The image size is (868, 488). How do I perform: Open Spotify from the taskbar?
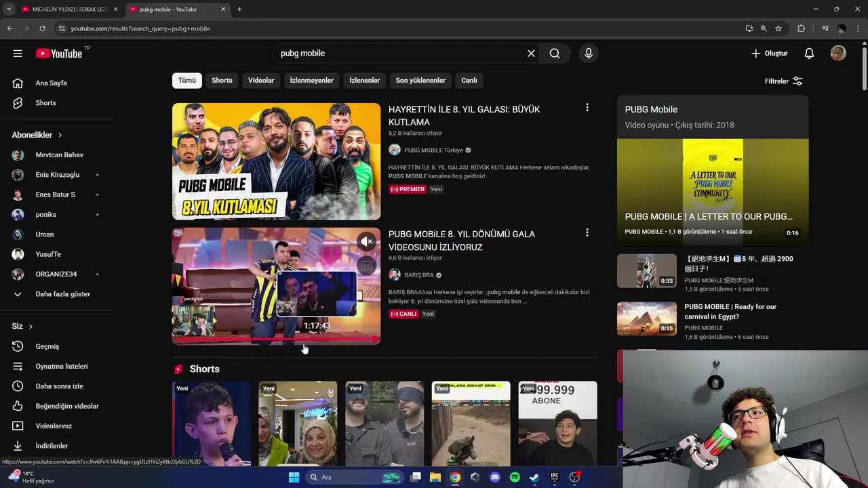coord(515,477)
